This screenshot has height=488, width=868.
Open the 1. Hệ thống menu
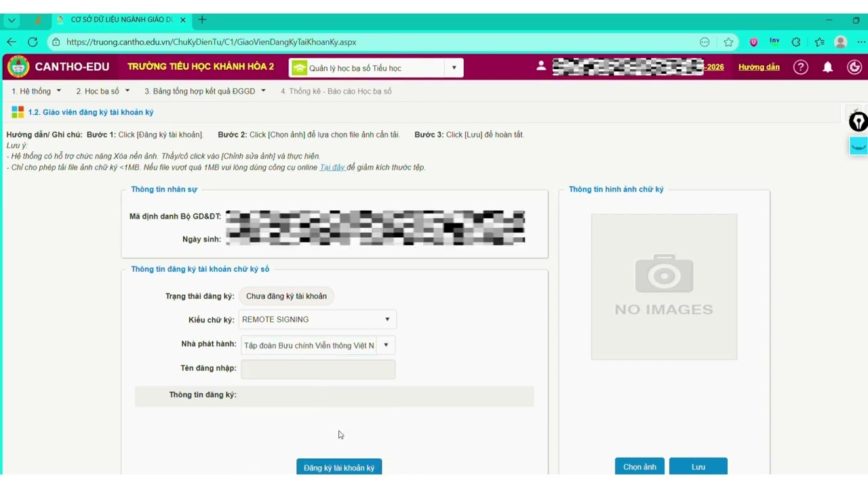pos(36,91)
